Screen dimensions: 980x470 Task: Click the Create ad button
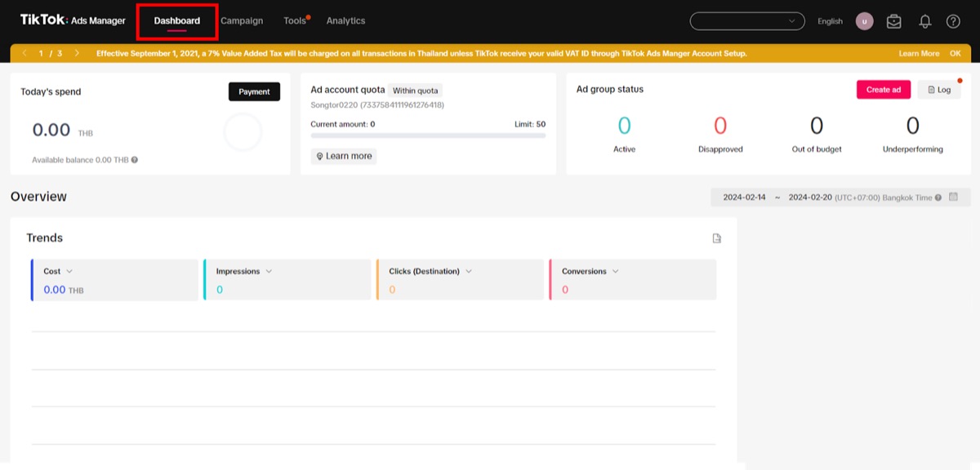click(x=884, y=90)
